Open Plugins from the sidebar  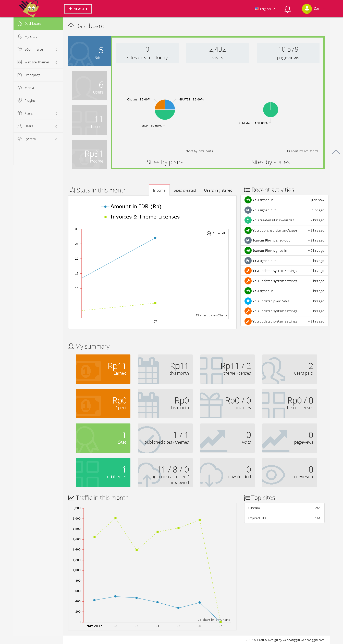click(x=30, y=100)
